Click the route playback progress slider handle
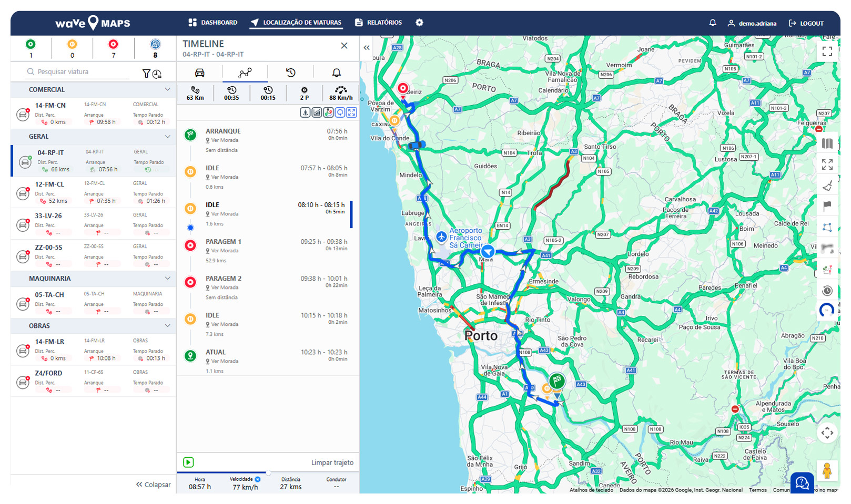Image resolution: width=851 pixels, height=504 pixels. (x=268, y=472)
